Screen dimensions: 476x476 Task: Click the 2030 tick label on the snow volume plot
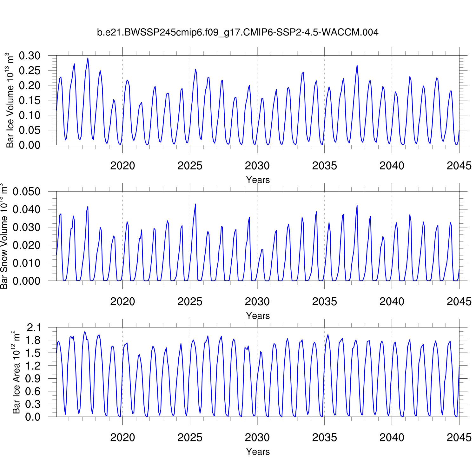tap(257, 301)
